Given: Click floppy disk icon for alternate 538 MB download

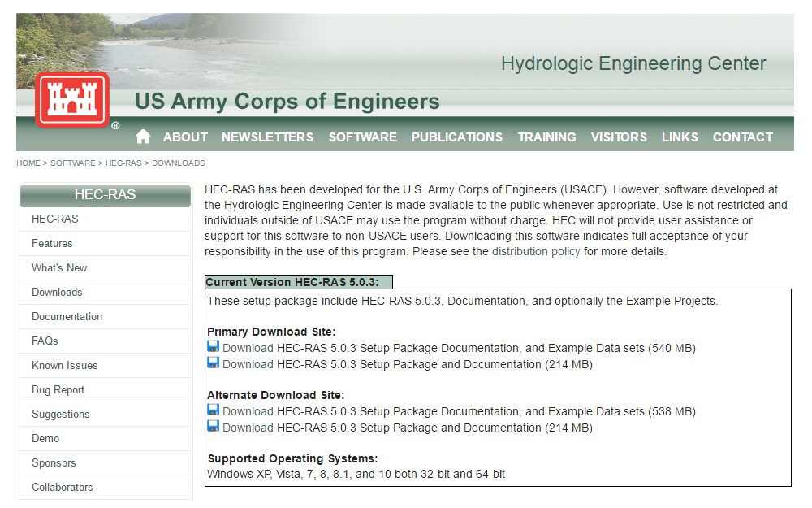Looking at the screenshot, I should click(214, 410).
